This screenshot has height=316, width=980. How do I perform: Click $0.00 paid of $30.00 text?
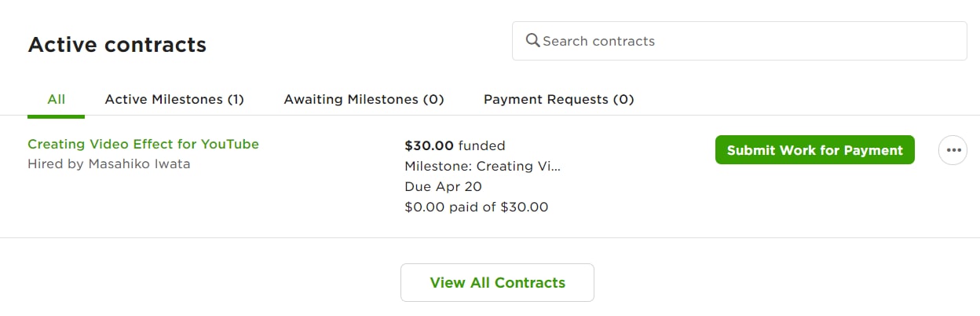pos(476,208)
